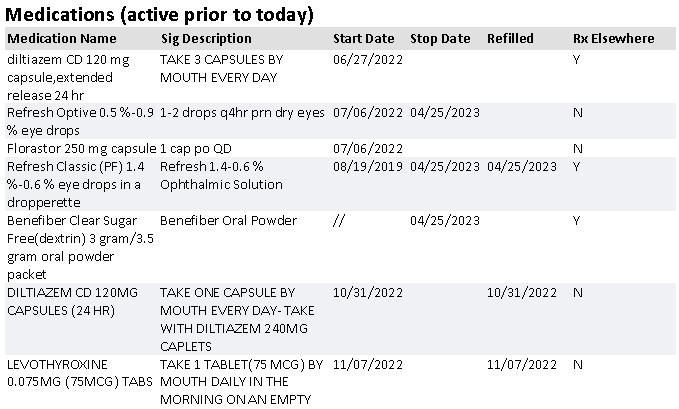Sort by Start Date column header
Viewport: 679px width, 409px height.
(363, 38)
